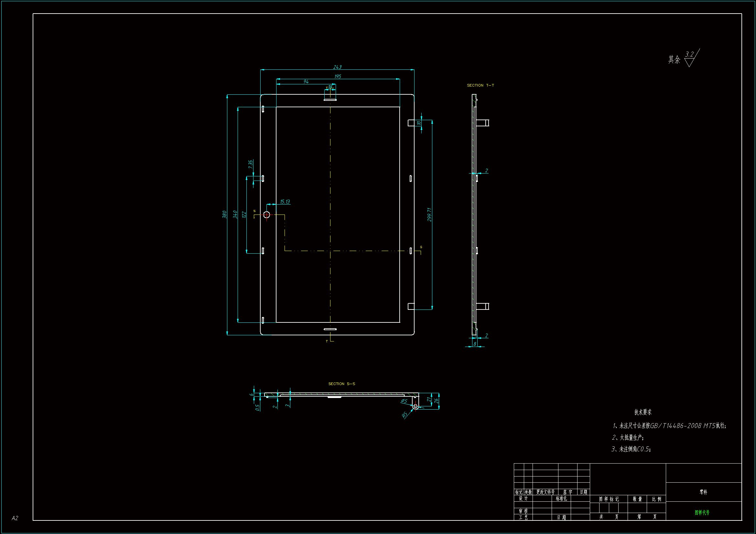Screen dimensions: 756x534
Task: Click the 设计 cell in title block
Action: [523, 498]
